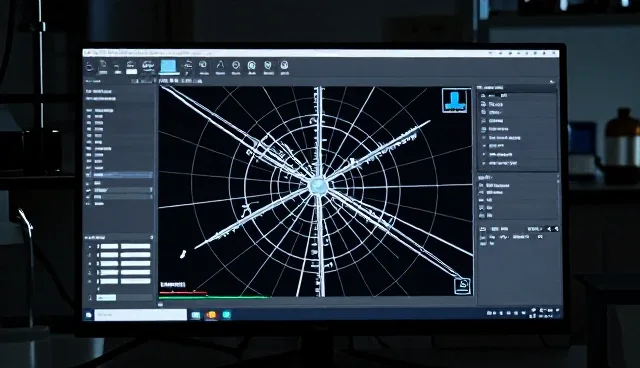Open the teal app icon on the taskbar
Screen dimensions: 640x368
coord(227,315)
